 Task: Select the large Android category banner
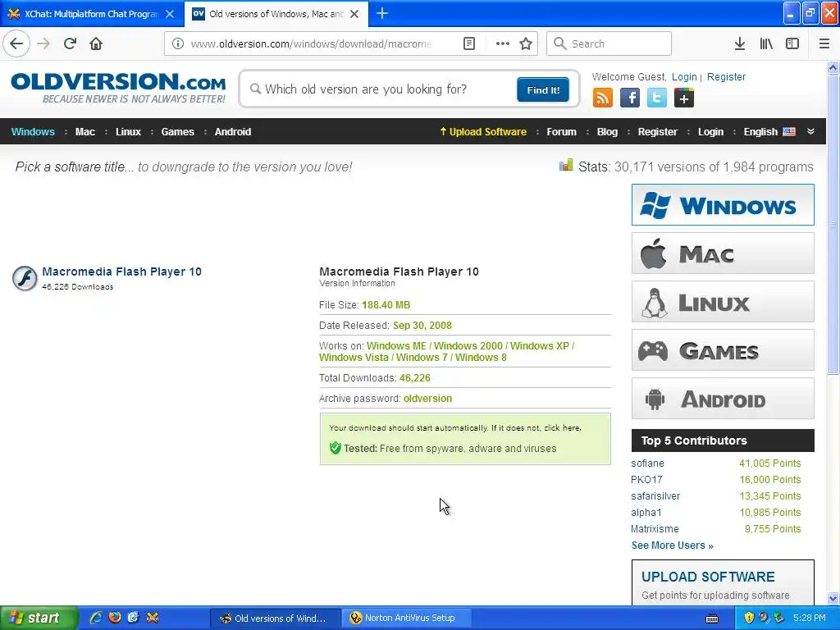723,399
